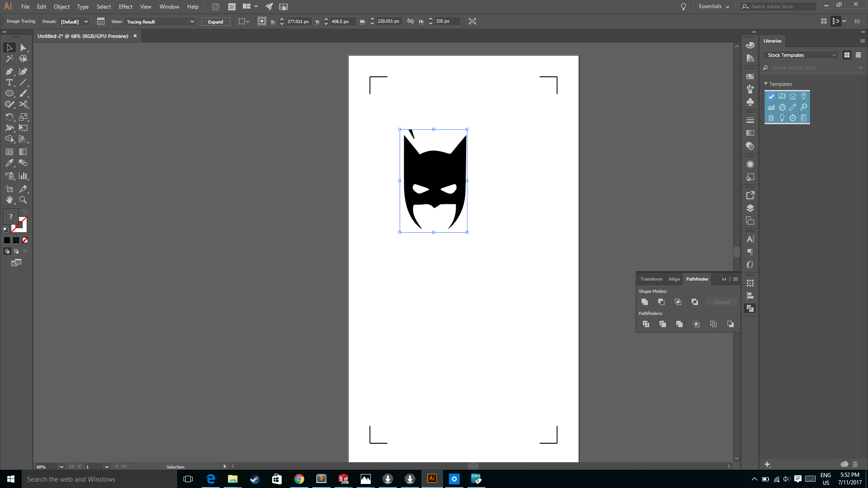868x488 pixels.
Task: Click the Expand button in control bar
Action: click(x=215, y=22)
